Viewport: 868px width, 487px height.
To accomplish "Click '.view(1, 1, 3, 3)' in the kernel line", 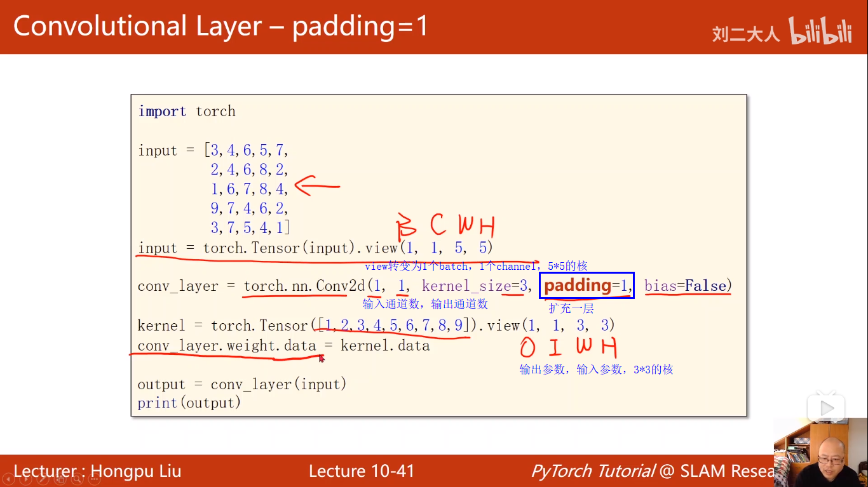I will click(x=548, y=326).
